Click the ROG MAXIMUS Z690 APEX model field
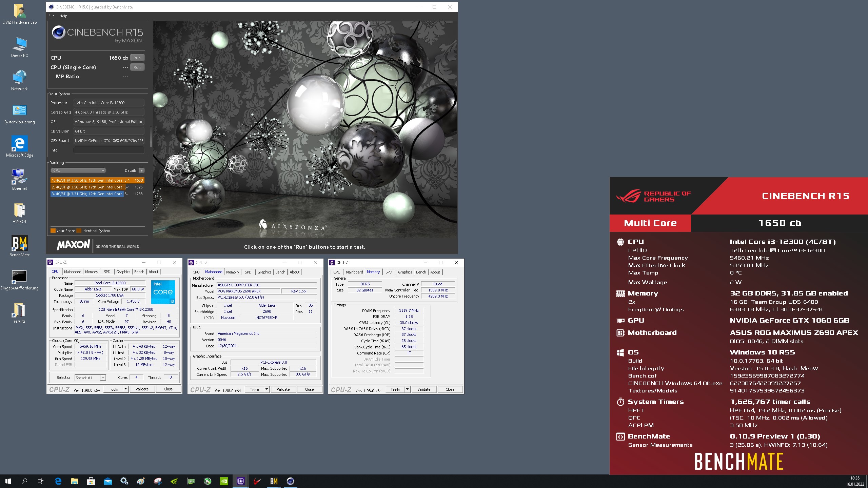The width and height of the screenshot is (868, 488). [x=249, y=291]
